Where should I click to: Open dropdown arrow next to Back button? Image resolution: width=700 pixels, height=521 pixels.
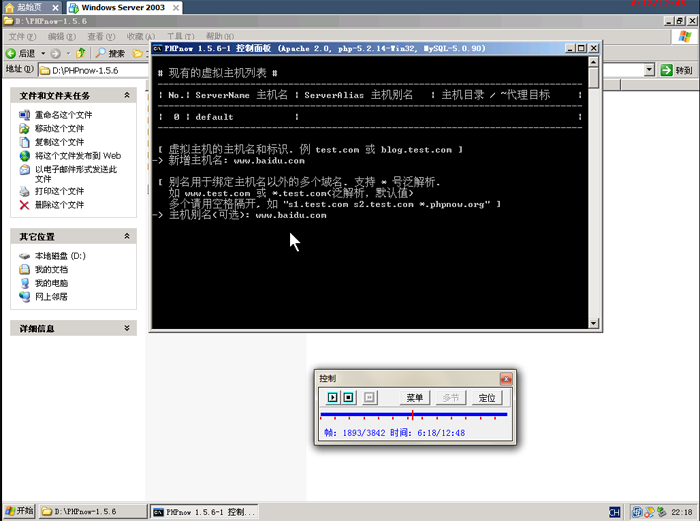(43, 54)
